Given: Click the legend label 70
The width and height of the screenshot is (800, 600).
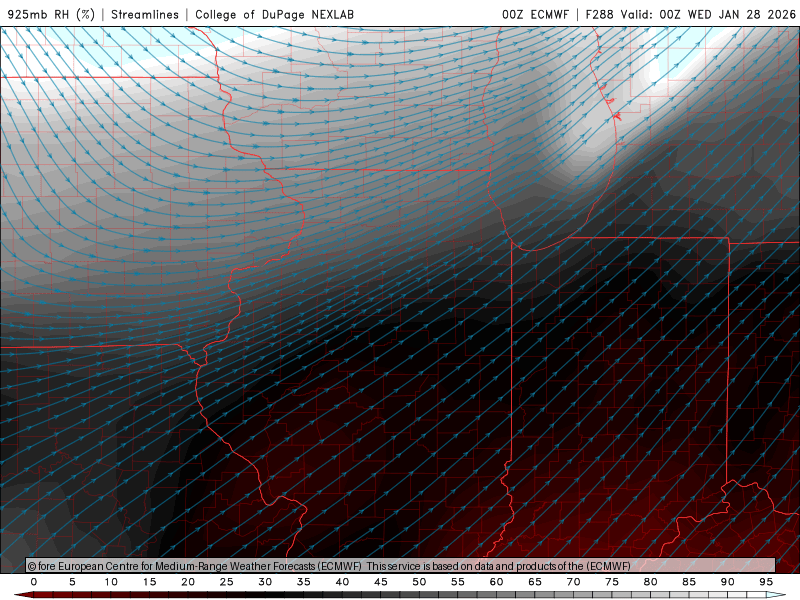Looking at the screenshot, I should (573, 582).
